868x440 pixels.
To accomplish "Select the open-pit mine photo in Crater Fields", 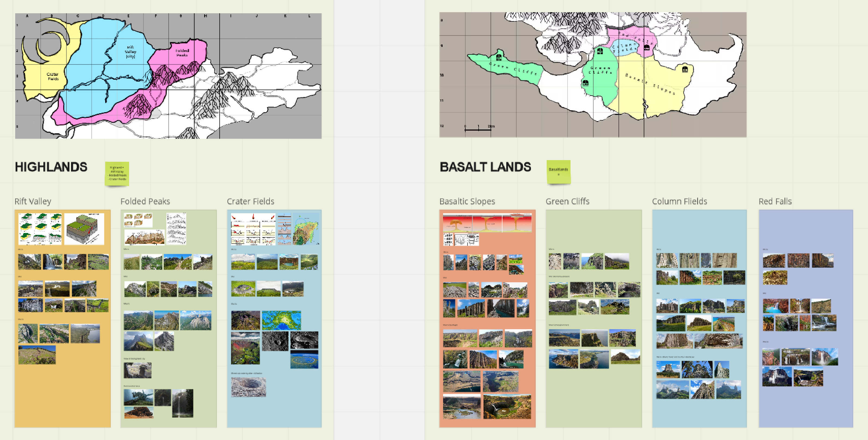I will 248,387.
